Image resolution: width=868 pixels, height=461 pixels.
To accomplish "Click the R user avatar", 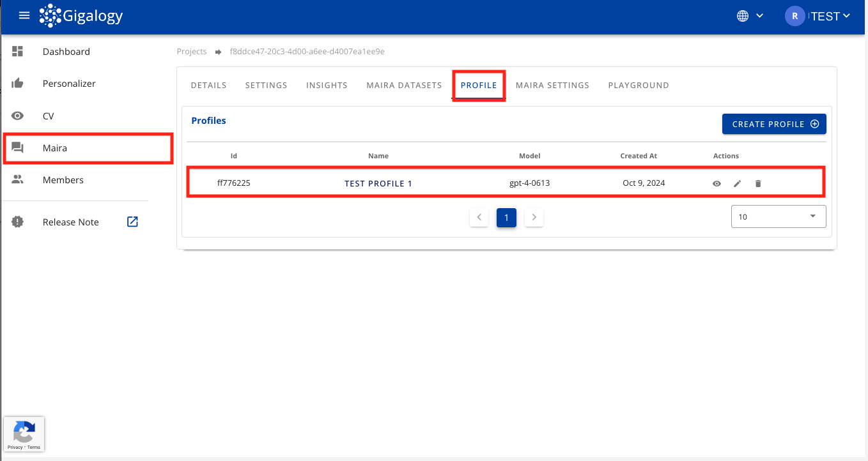I will click(x=794, y=17).
